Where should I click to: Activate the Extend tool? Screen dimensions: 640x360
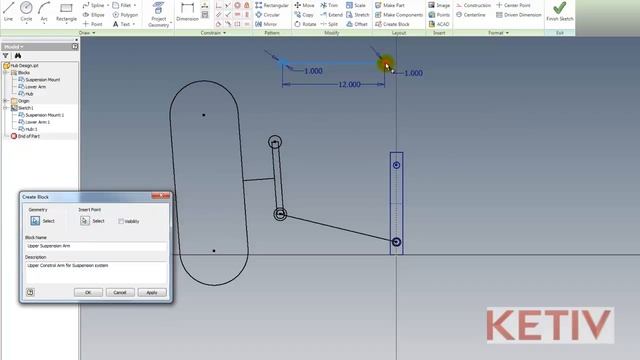point(331,15)
